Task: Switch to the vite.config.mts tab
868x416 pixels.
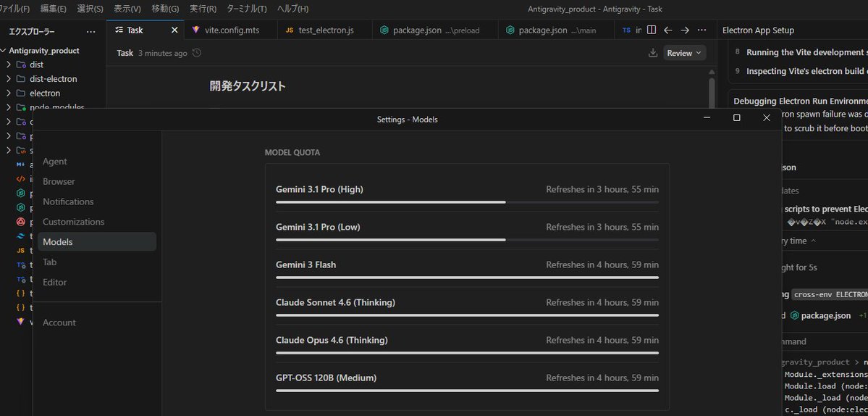Action: click(x=230, y=30)
